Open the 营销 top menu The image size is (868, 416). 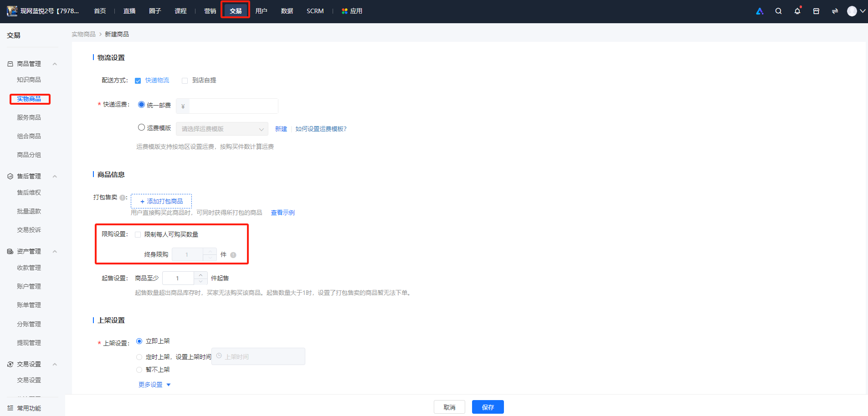(x=210, y=11)
